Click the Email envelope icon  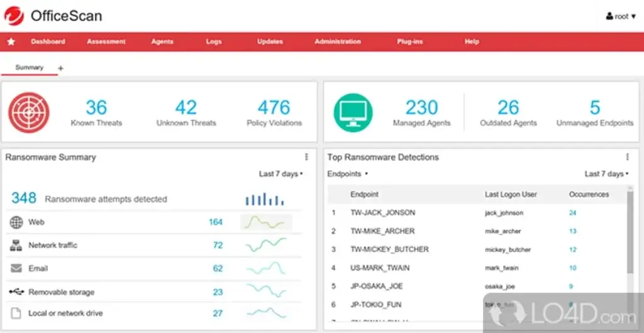point(16,269)
